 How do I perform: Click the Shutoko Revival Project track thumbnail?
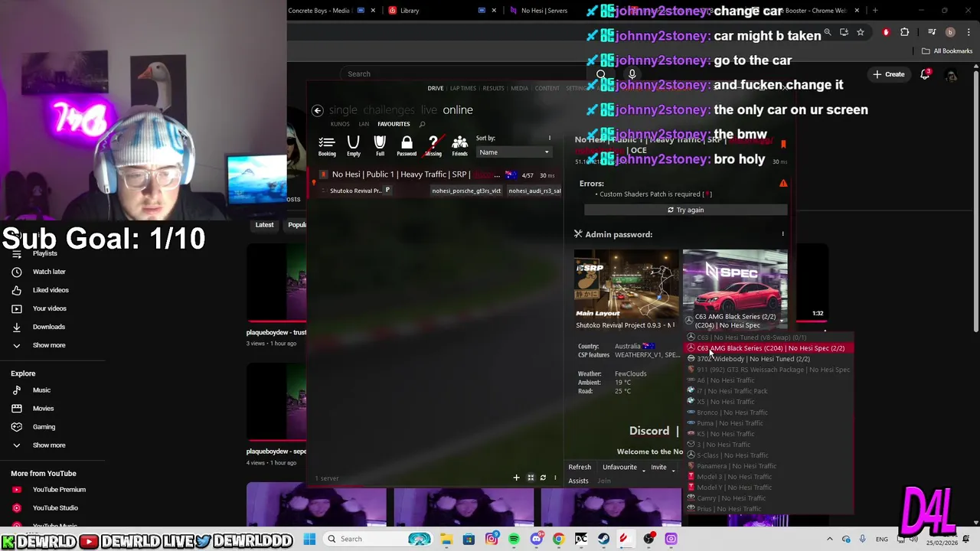[626, 284]
